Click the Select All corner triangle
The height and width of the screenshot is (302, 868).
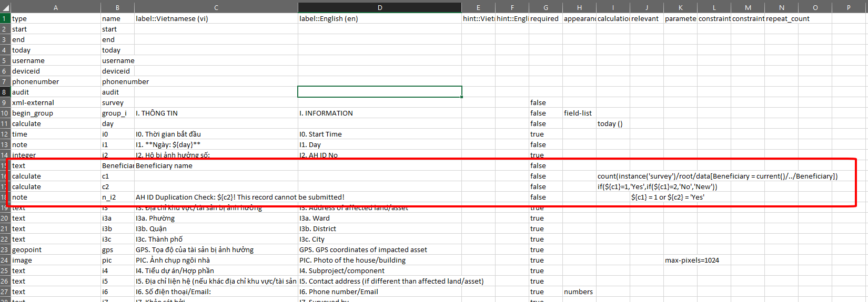(5, 8)
